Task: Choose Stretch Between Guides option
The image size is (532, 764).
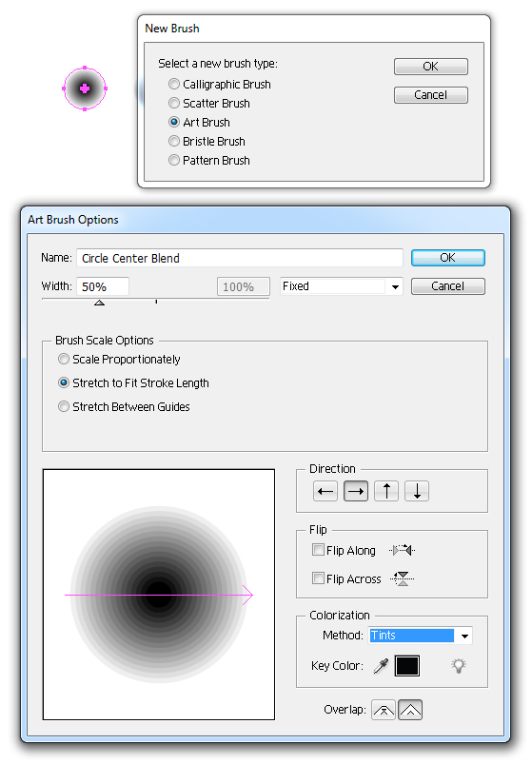Action: click(64, 406)
